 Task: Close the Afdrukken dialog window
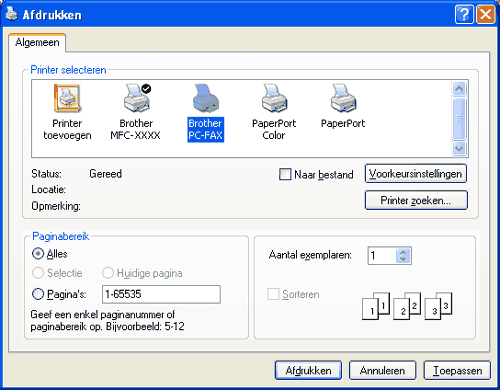[x=485, y=15]
